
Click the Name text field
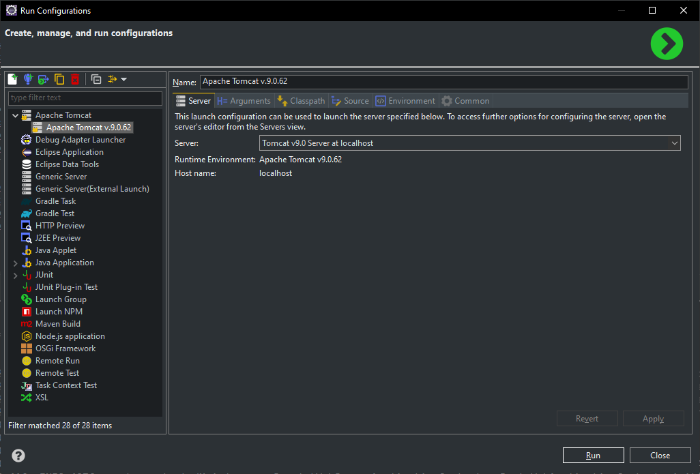pos(443,82)
